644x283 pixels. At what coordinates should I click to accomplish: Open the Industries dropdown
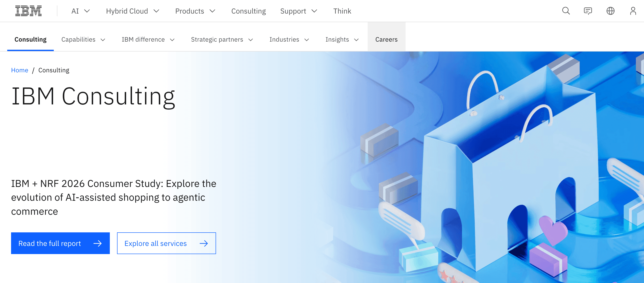pos(289,39)
